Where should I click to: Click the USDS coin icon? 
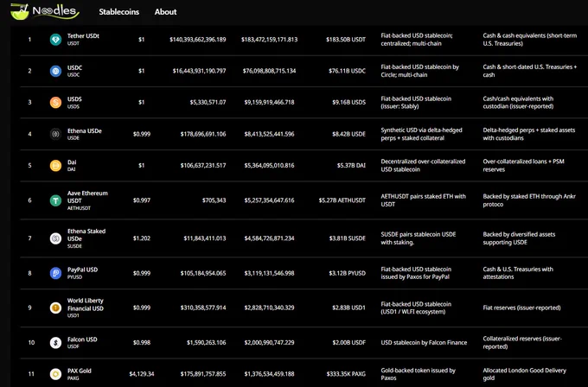coord(55,102)
